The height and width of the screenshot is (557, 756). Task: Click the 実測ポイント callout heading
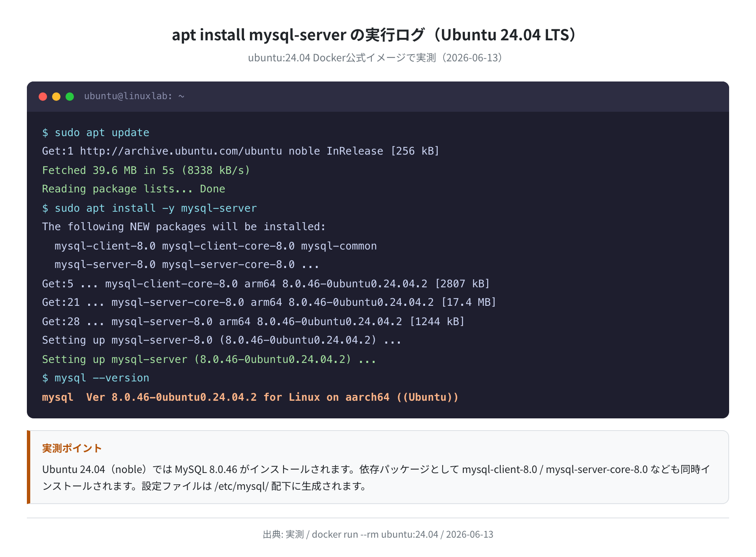coord(72,448)
